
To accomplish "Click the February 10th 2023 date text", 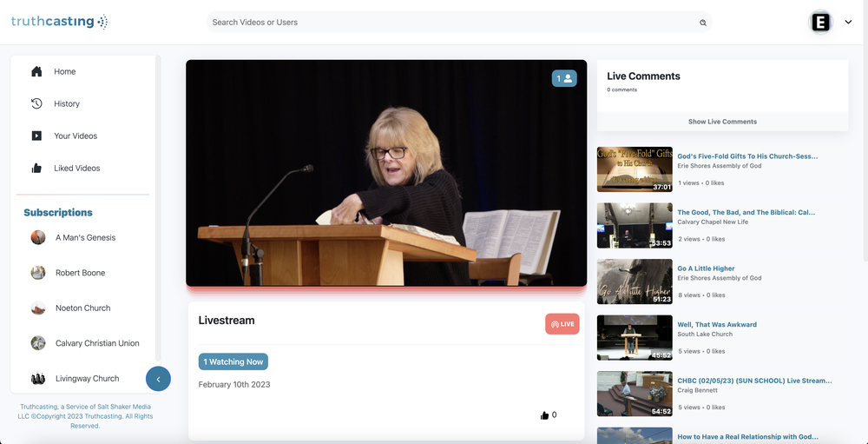I will pyautogui.click(x=234, y=384).
